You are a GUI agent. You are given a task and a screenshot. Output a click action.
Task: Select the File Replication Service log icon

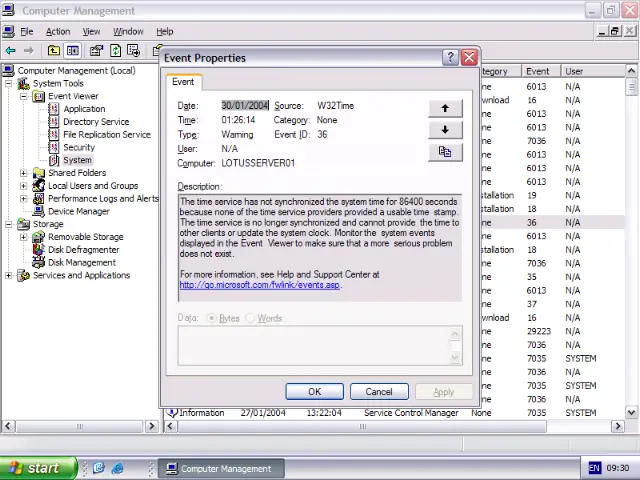click(x=53, y=134)
